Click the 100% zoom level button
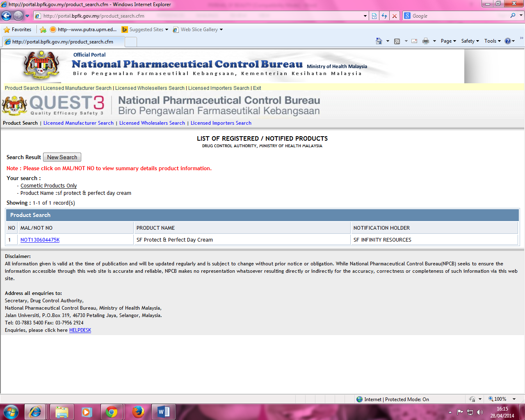The height and width of the screenshot is (420, 525). pos(497,399)
